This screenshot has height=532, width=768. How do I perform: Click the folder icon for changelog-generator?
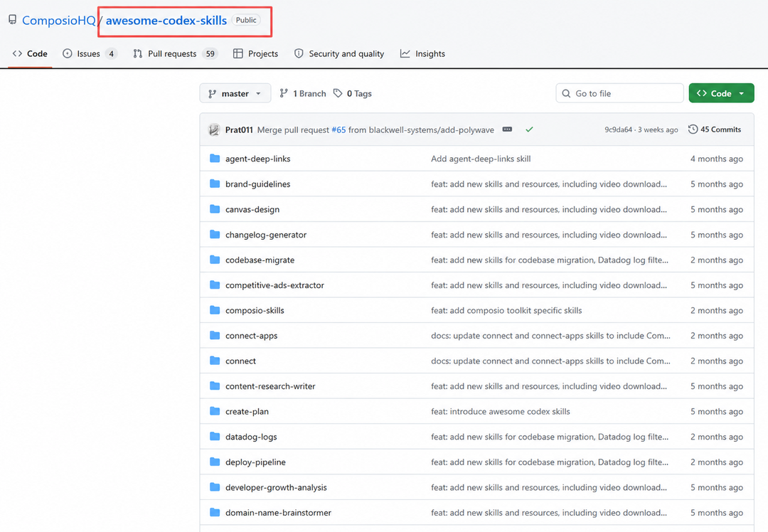[215, 234]
